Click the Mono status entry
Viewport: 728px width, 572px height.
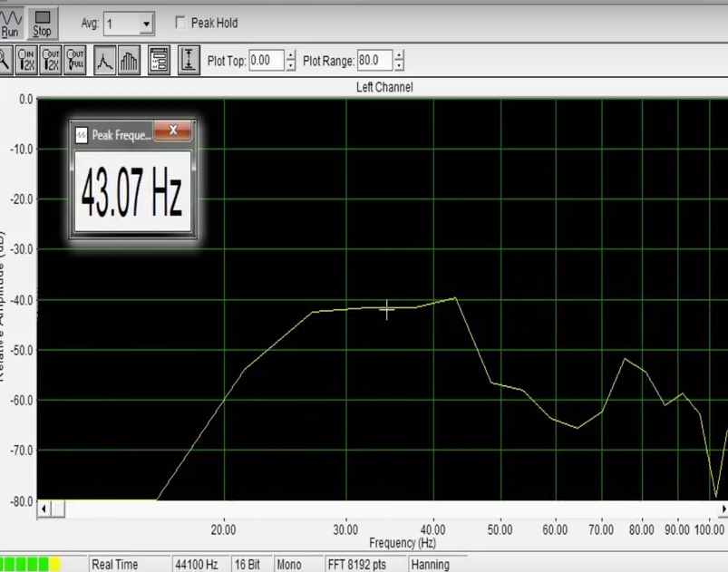[298, 564]
